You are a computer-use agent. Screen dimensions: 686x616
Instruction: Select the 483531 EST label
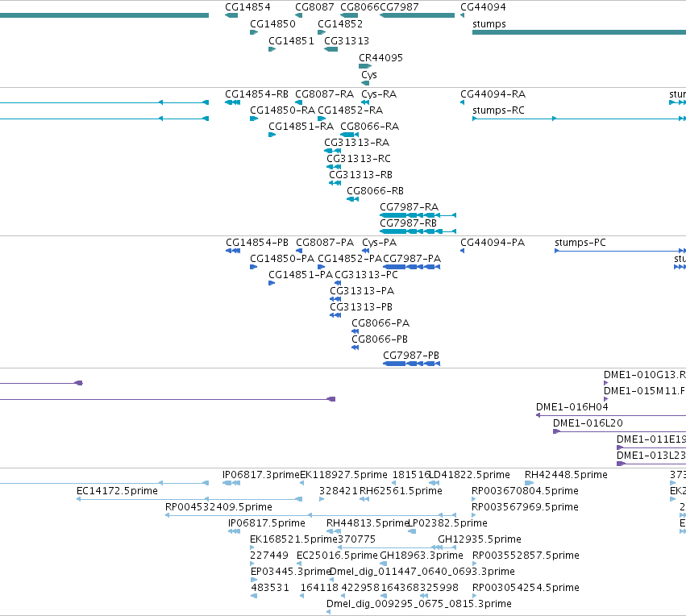270,588
